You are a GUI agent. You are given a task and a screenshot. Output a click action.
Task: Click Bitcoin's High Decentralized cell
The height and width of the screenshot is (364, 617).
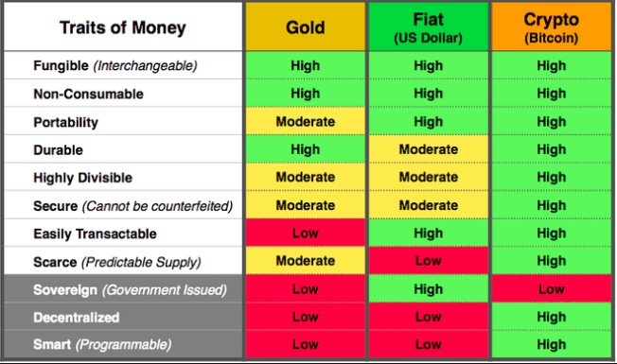coord(552,317)
